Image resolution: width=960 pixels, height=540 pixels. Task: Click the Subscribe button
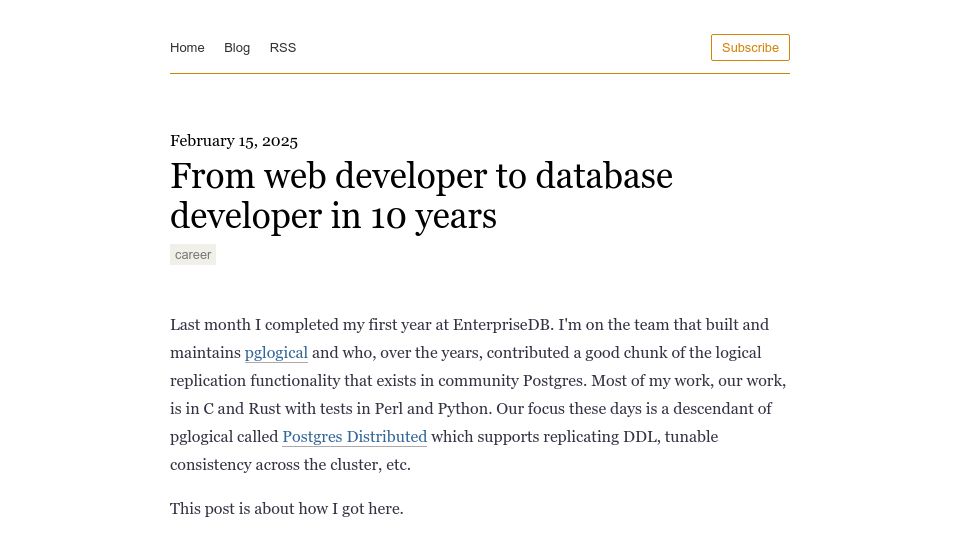pos(750,48)
